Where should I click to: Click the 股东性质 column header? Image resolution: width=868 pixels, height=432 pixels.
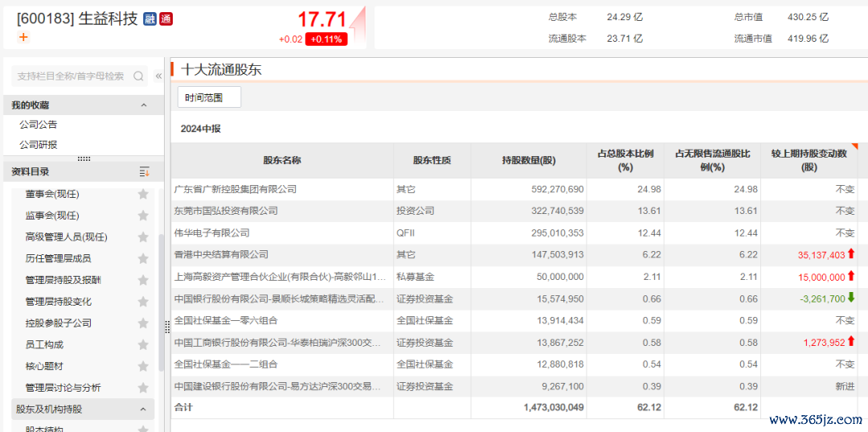(432, 161)
